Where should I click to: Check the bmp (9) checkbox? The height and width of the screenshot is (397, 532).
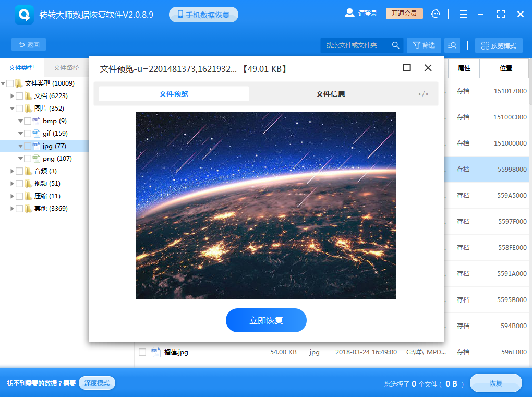pos(28,121)
